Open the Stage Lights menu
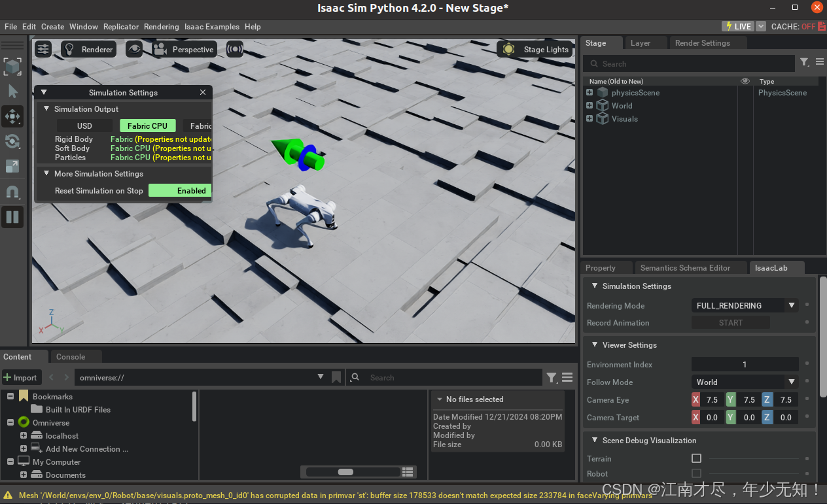Image resolution: width=827 pixels, height=504 pixels. pyautogui.click(x=537, y=49)
